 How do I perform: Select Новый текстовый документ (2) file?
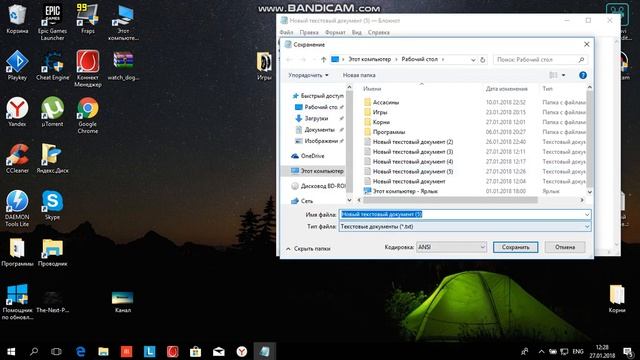coord(409,142)
